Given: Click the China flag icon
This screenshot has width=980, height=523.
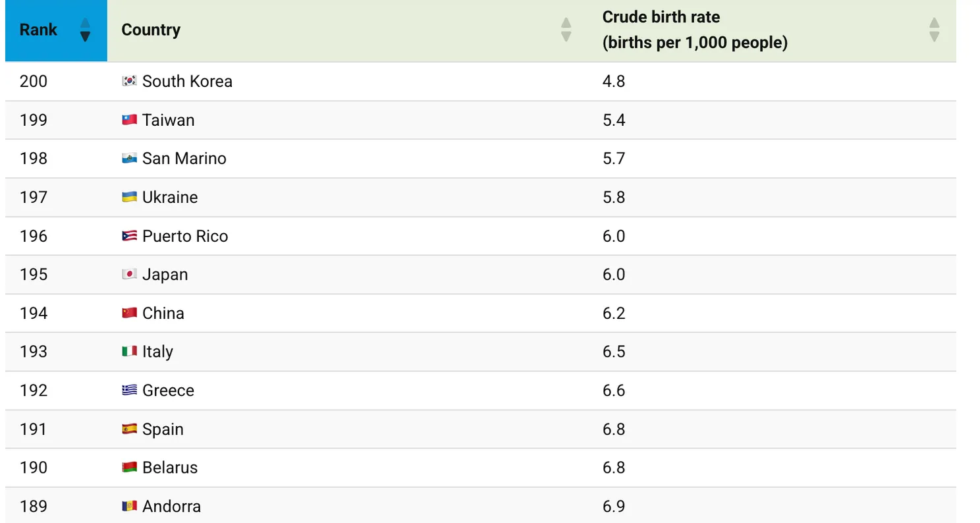Looking at the screenshot, I should 130,313.
